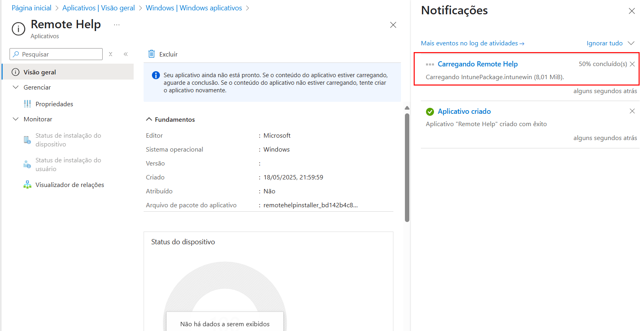Collapse the sidebar with the double chevron
Screen dimensions: 644x331
(126, 54)
